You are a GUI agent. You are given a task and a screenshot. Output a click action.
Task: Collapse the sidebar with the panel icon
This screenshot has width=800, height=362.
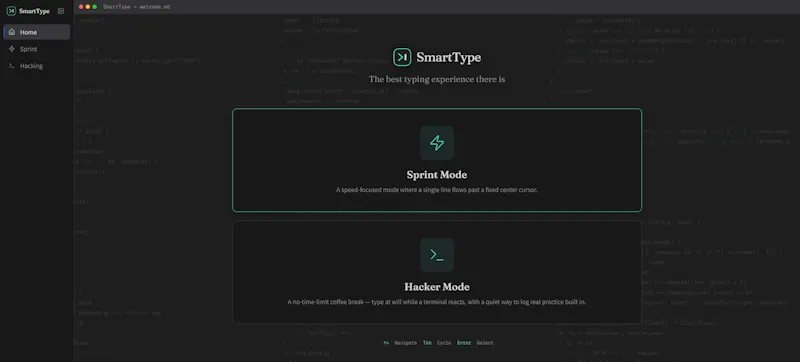pyautogui.click(x=61, y=11)
